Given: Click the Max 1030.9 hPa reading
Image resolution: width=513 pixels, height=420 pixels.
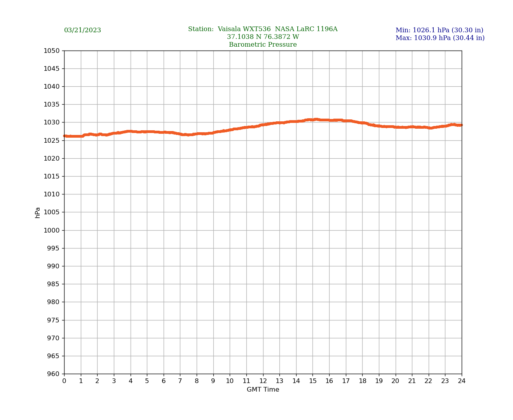Looking at the screenshot, I should (440, 38).
